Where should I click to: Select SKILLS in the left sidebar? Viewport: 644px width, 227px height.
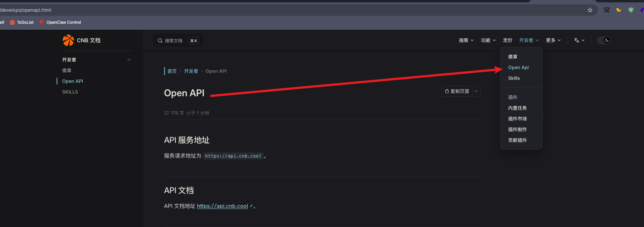coord(70,92)
